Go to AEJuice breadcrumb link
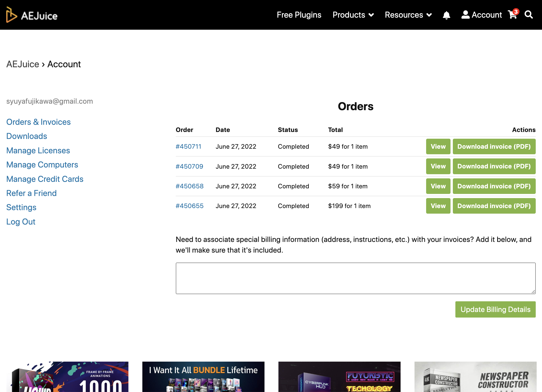The height and width of the screenshot is (392, 542). (23, 64)
